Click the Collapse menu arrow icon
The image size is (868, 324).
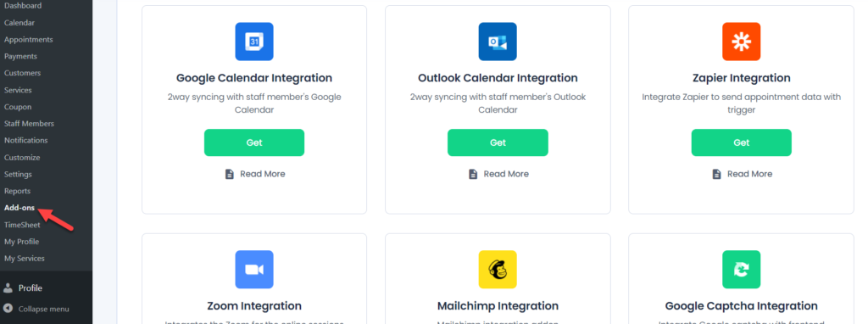click(x=8, y=309)
